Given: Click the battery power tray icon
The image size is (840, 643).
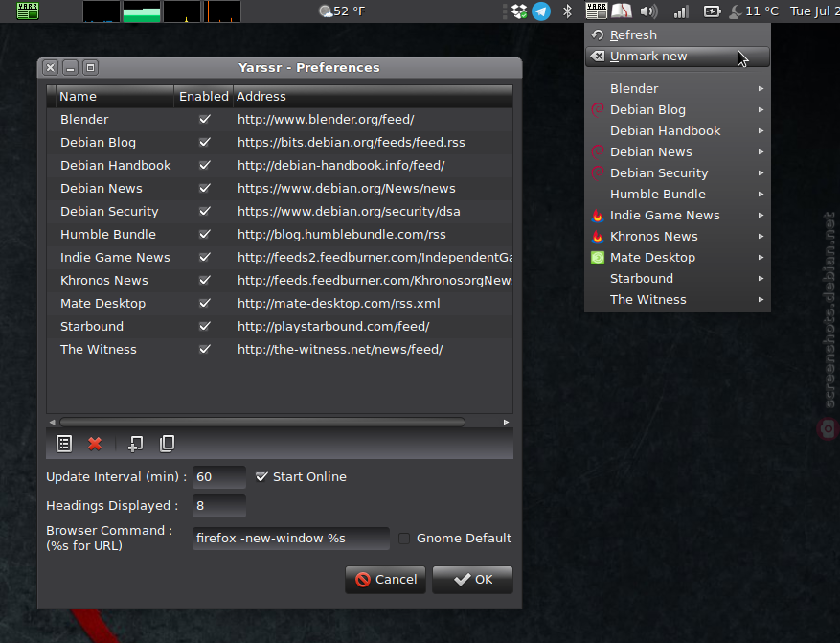Looking at the screenshot, I should coord(712,11).
